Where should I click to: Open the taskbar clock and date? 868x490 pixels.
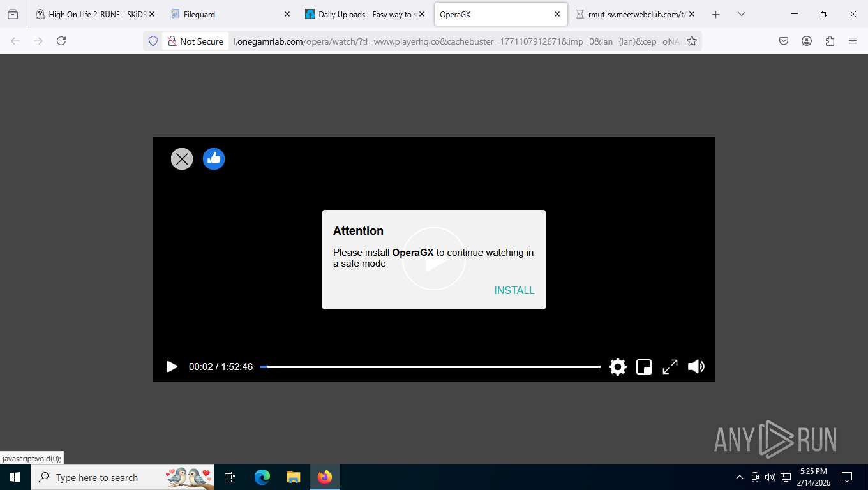point(813,477)
